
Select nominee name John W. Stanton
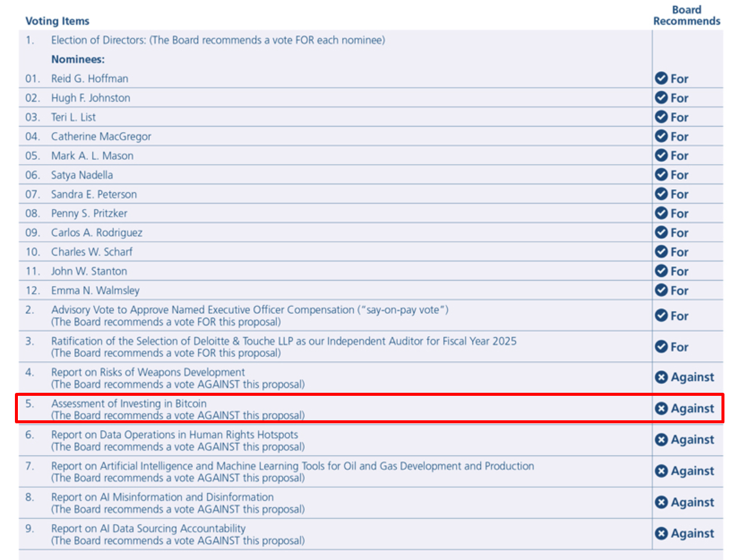pyautogui.click(x=89, y=271)
